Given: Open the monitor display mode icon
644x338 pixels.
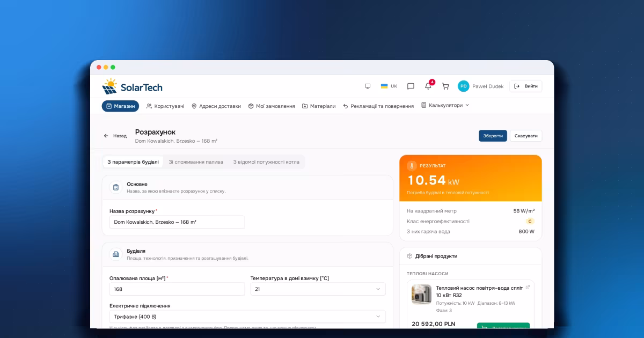Looking at the screenshot, I should coord(368,86).
